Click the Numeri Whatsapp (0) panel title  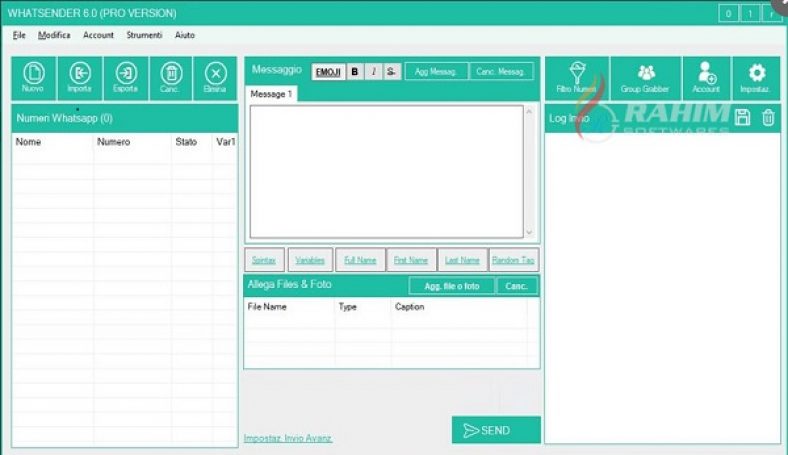[64, 118]
